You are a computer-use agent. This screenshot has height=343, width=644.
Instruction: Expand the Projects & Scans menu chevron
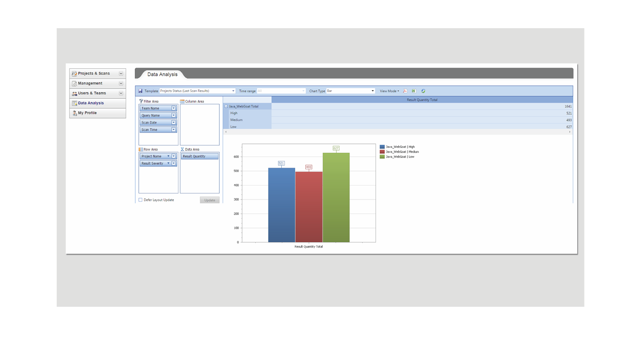coord(121,74)
